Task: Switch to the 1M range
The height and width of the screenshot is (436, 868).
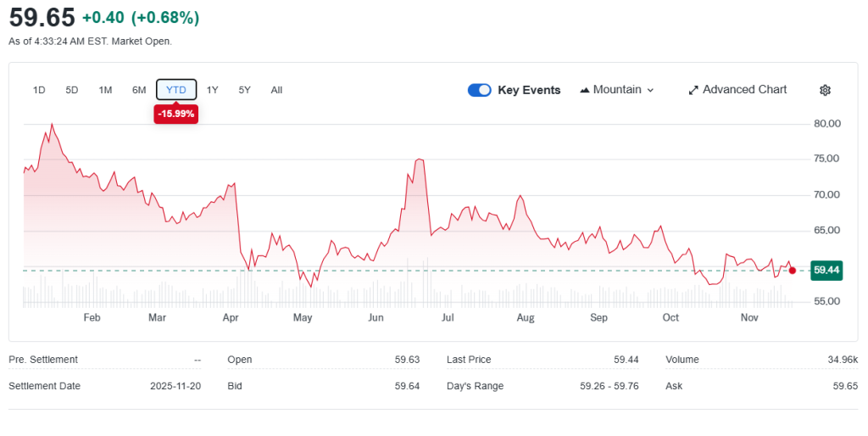Action: (105, 90)
